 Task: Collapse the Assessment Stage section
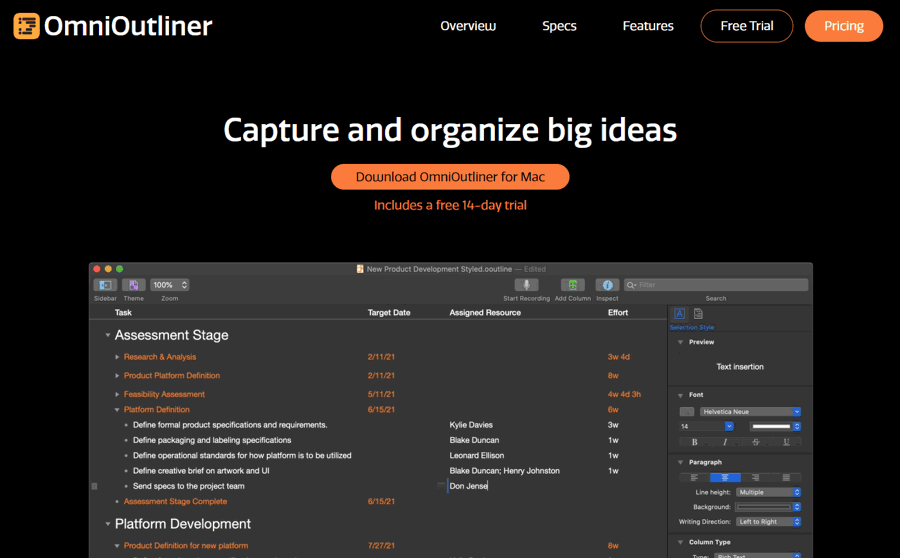pos(107,335)
